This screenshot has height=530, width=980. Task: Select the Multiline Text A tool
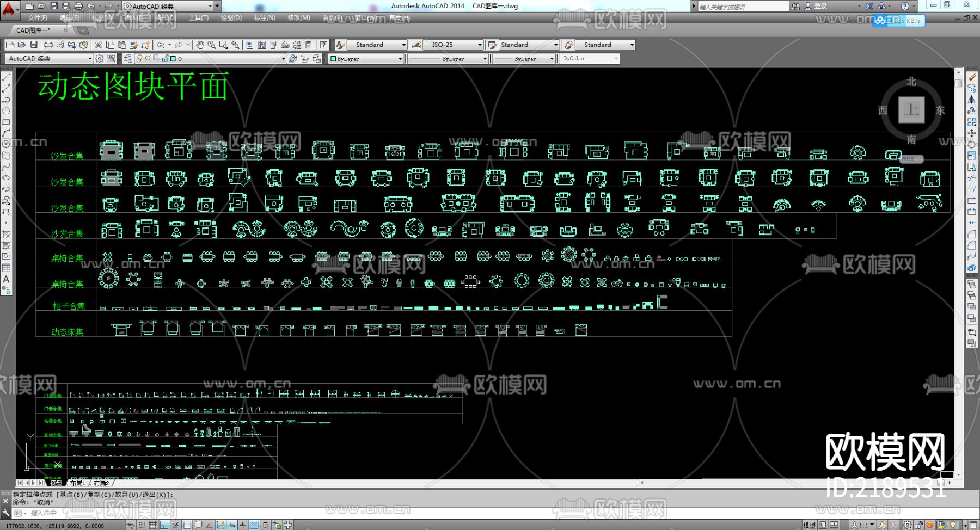point(7,279)
